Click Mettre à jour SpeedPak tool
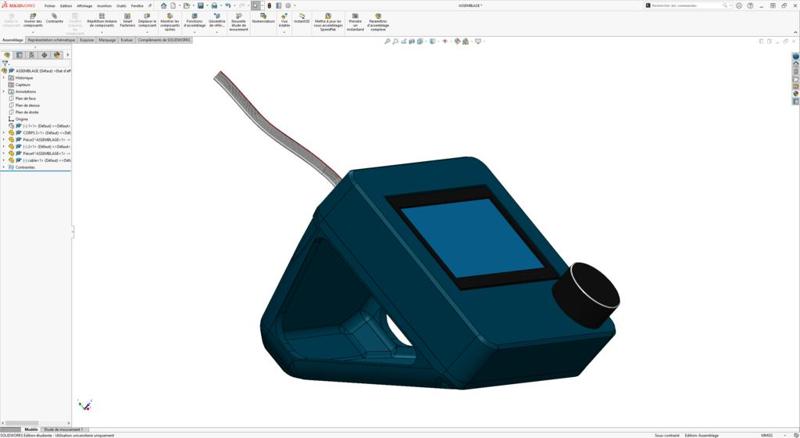The height and width of the screenshot is (438, 800). point(328,22)
